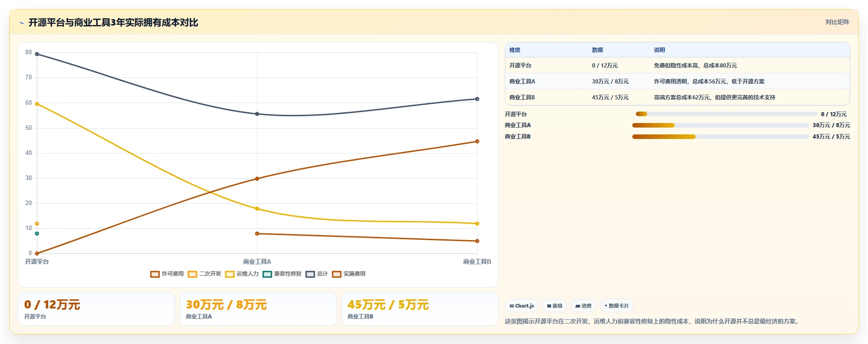This screenshot has width=868, height=344.
Task: Click x-axis label 商业工具A
Action: [257, 262]
